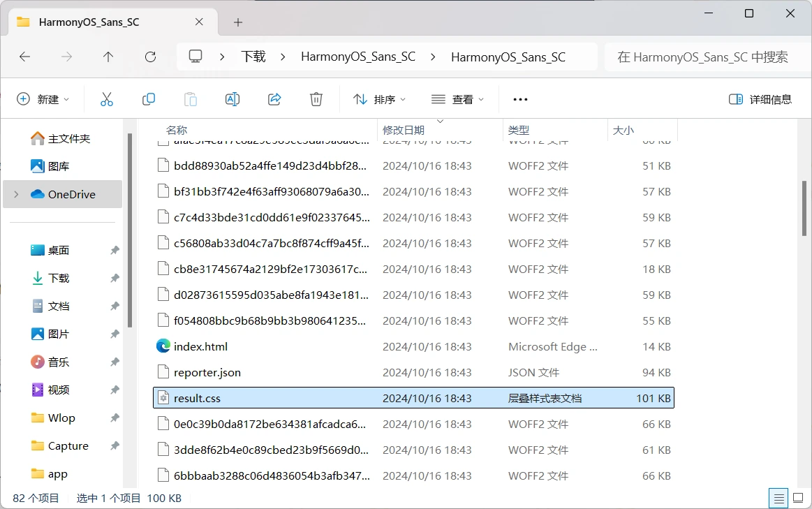Viewport: 812px width, 509px height.
Task: Sort by the 大小 column header
Action: click(x=623, y=130)
